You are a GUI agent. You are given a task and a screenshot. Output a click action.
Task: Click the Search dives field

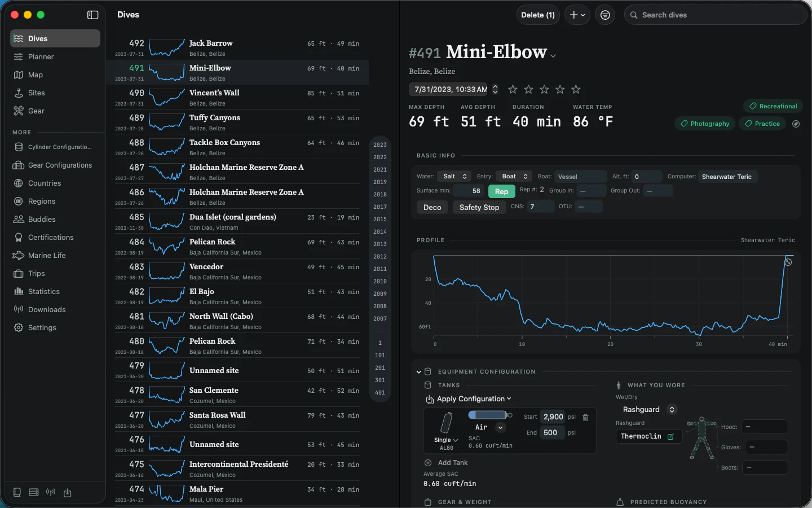coord(716,15)
